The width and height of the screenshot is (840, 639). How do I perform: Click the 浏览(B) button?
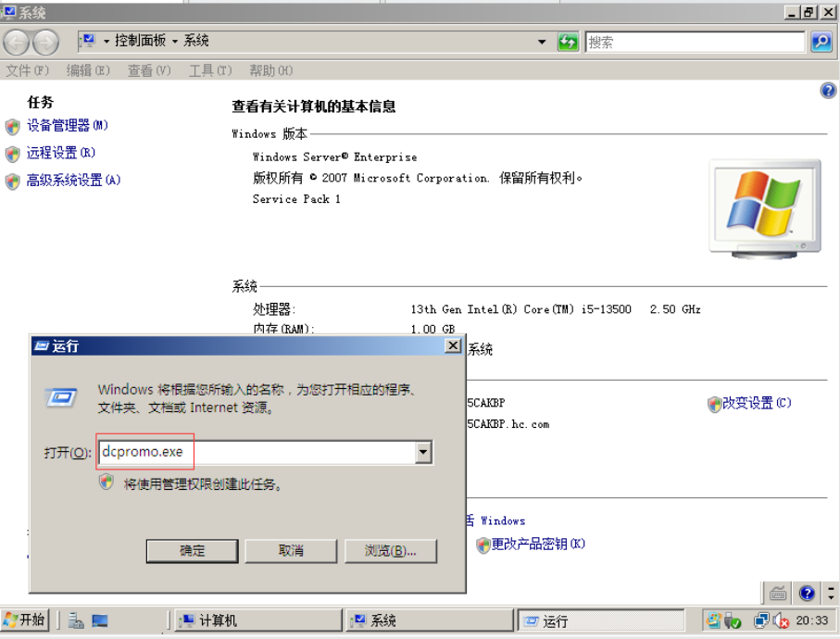point(390,550)
